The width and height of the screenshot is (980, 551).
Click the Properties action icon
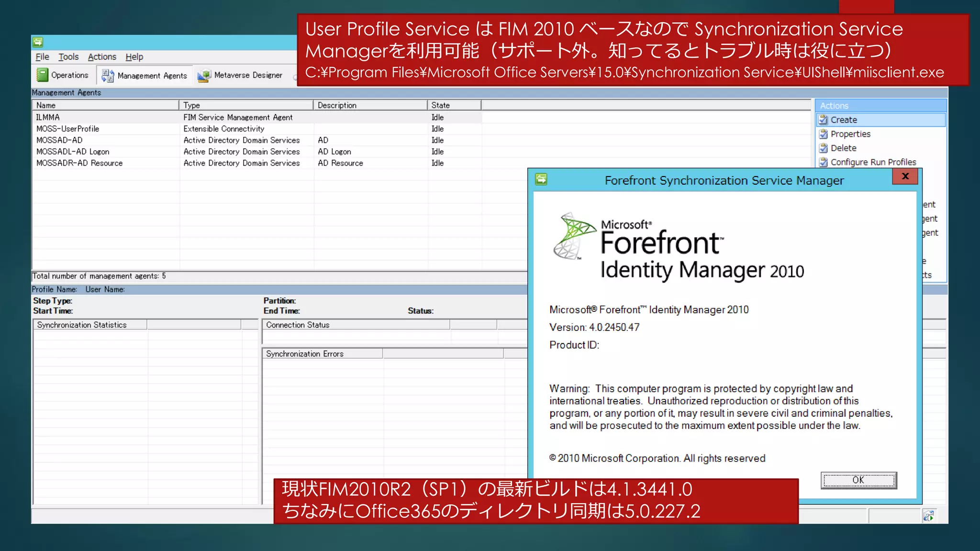click(823, 134)
